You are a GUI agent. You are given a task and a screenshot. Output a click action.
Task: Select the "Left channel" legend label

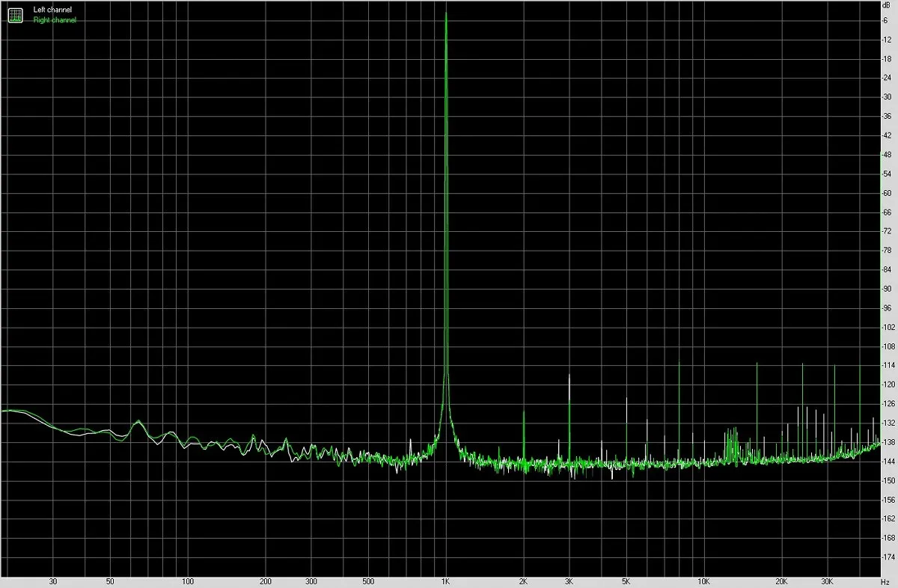pyautogui.click(x=53, y=10)
